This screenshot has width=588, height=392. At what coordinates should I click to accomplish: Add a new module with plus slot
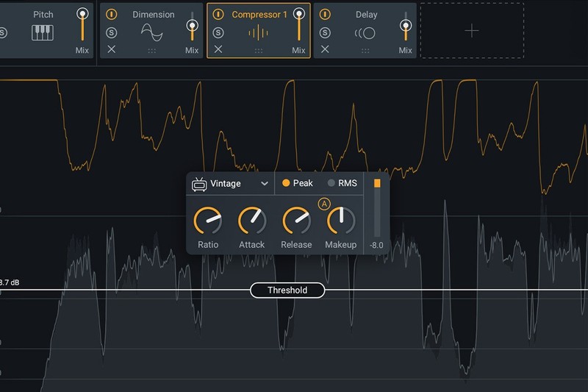pos(472,30)
